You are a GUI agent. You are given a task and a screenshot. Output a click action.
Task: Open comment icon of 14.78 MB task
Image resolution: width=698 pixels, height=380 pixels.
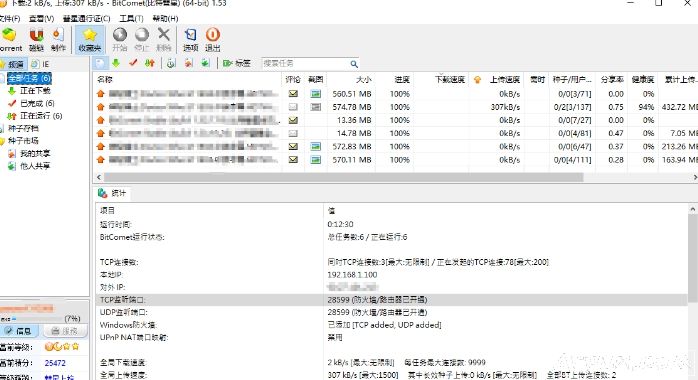pos(293,133)
